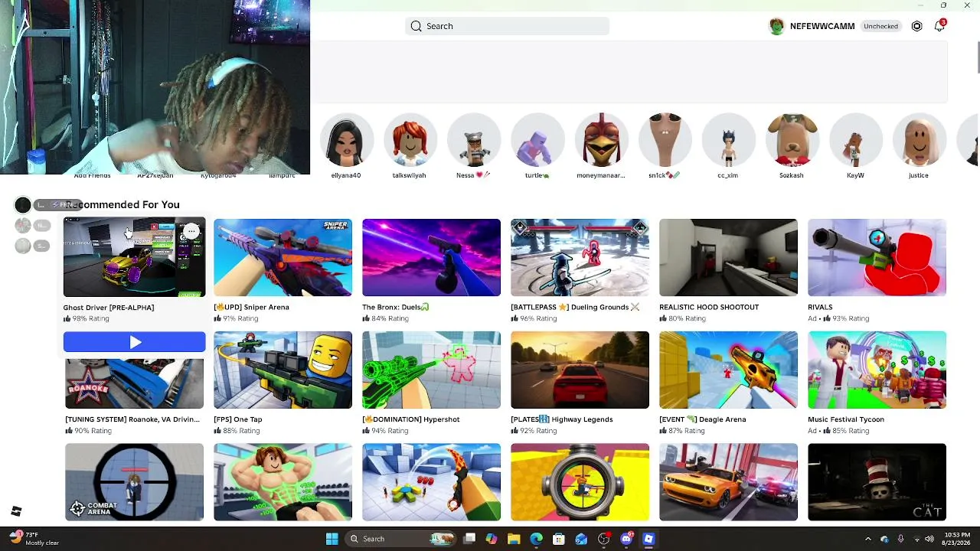Open the Music Festival Tycoon thumbnail
The width and height of the screenshot is (980, 551).
pos(877,370)
